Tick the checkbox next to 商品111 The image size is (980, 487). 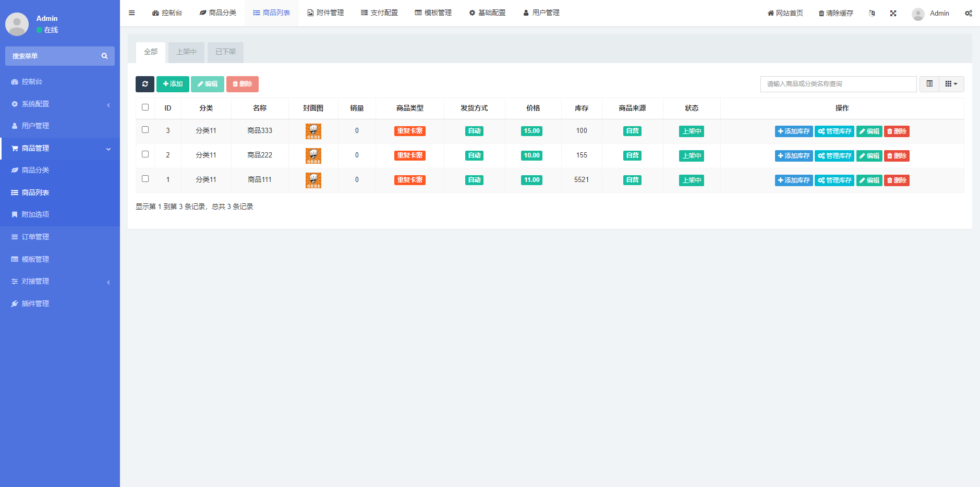click(x=145, y=178)
